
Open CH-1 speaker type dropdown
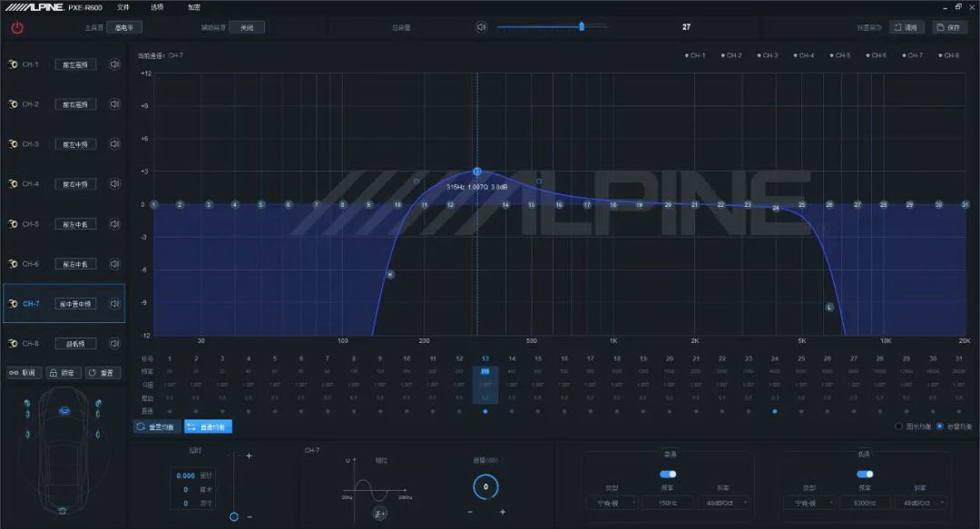[x=75, y=64]
